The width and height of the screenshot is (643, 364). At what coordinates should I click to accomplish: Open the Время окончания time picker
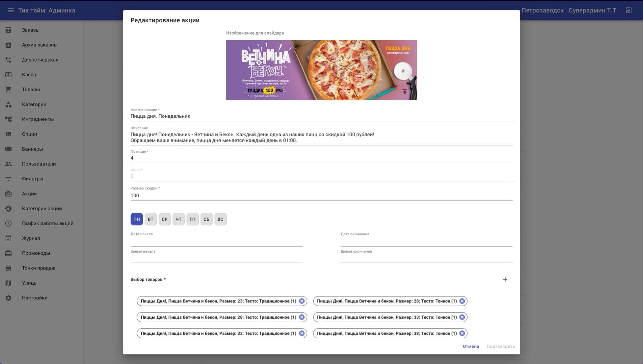point(426,259)
